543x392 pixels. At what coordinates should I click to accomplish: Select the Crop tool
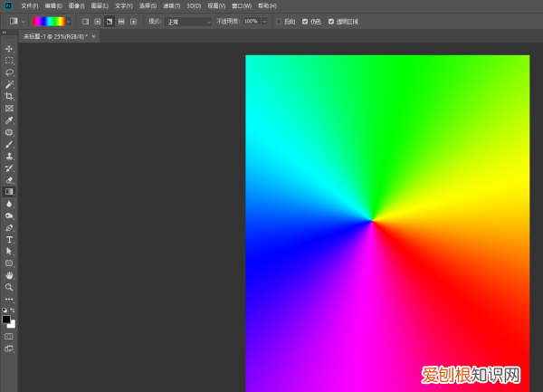click(x=9, y=96)
